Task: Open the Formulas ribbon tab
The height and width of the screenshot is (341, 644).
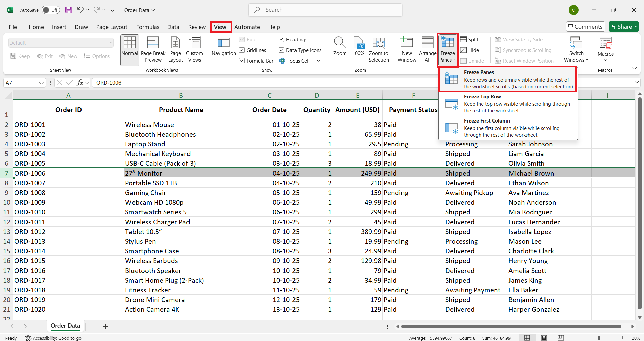Action: click(x=148, y=27)
